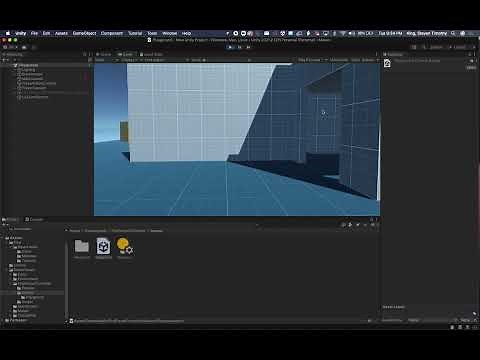This screenshot has height=360, width=480.
Task: Open the Asset Store tab
Action: (151, 54)
